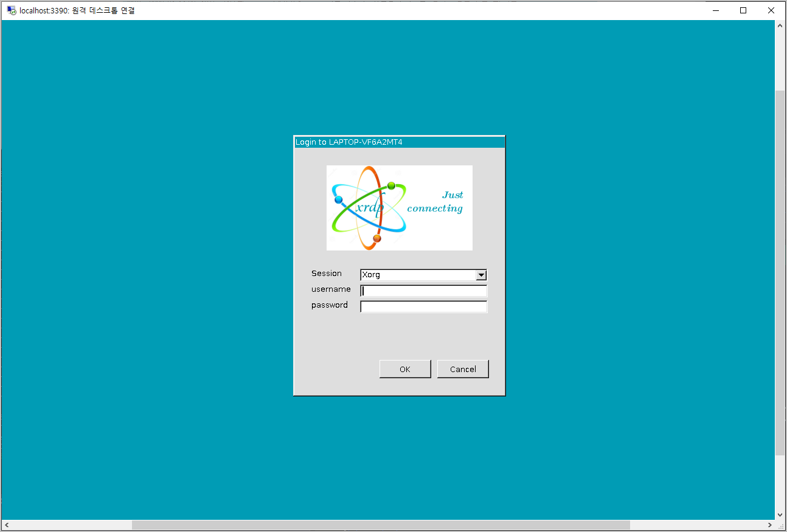
Task: Click the Session dropdown arrow
Action: tap(480, 275)
